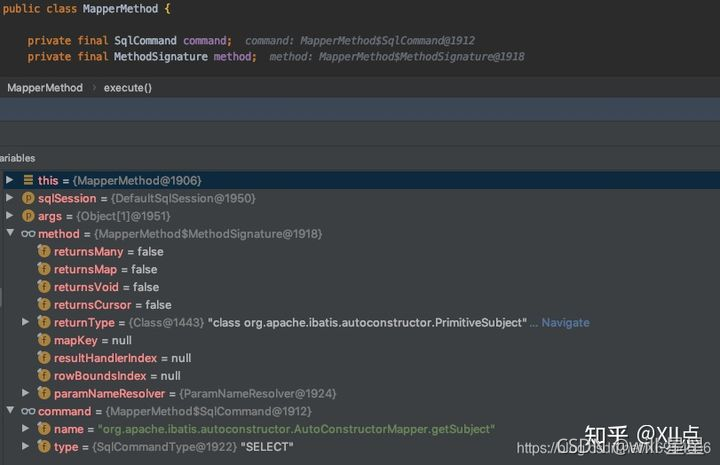Click {MapperMethod$MethodSignature@1918} value in variables
The image size is (720, 465).
point(208,234)
